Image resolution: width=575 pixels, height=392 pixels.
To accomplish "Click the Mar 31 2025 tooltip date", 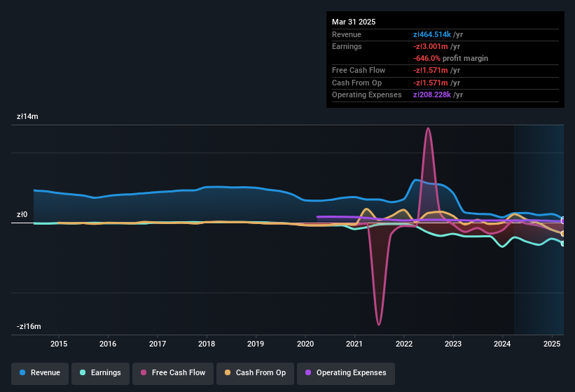I will (354, 22).
